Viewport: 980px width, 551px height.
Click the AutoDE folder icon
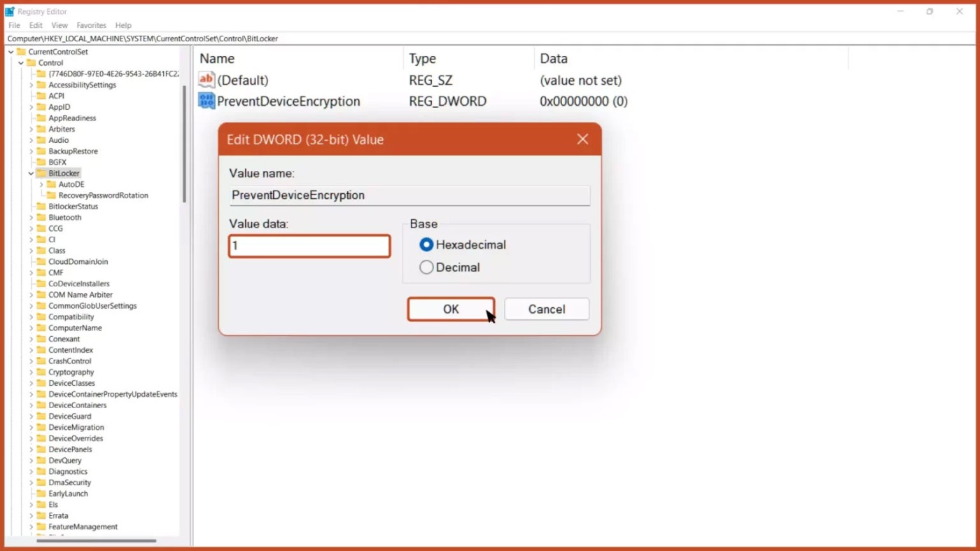pyautogui.click(x=51, y=184)
